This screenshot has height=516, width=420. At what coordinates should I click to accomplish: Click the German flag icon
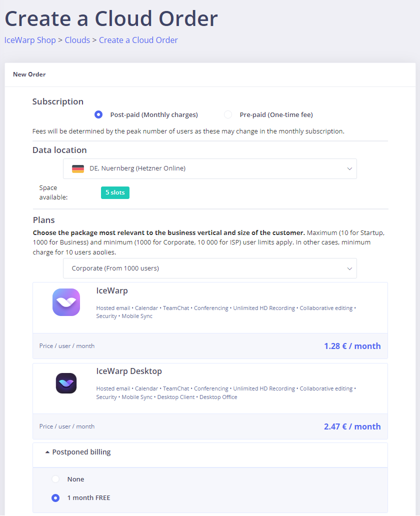(78, 168)
